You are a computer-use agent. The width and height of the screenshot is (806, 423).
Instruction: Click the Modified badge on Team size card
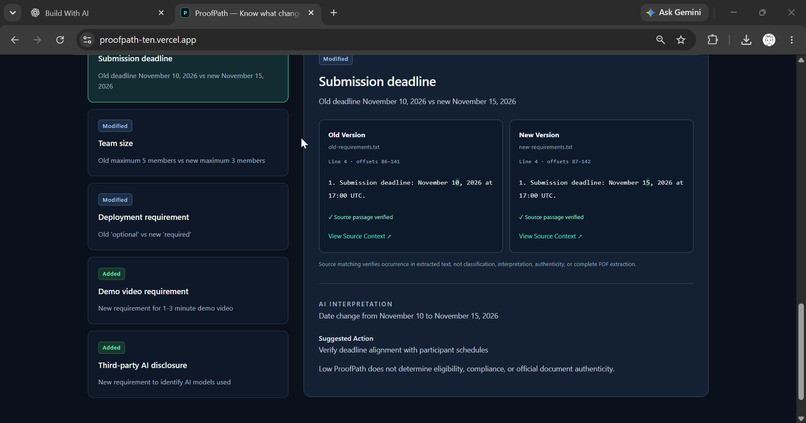[x=115, y=126]
